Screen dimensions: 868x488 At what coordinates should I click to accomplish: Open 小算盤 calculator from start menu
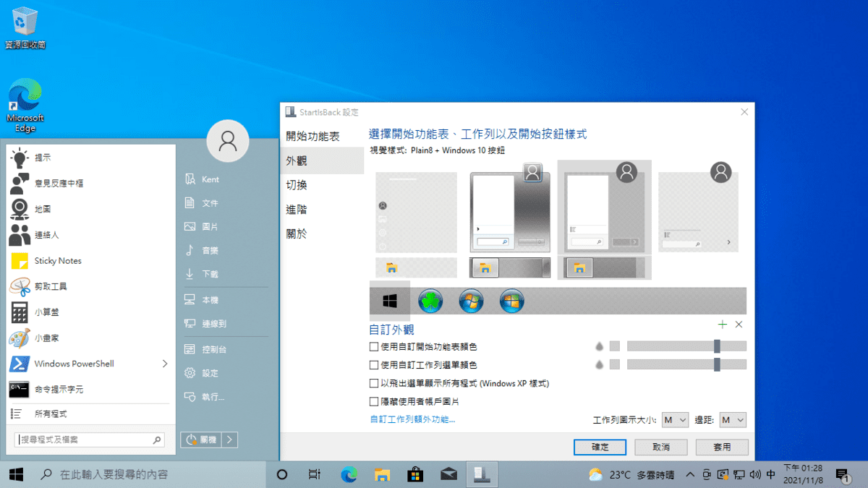pyautogui.click(x=46, y=312)
